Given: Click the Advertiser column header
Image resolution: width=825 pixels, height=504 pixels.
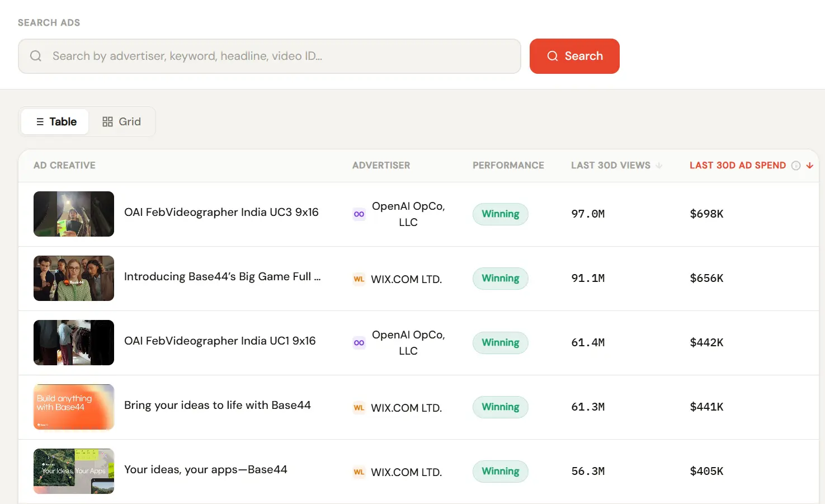Looking at the screenshot, I should [x=381, y=165].
